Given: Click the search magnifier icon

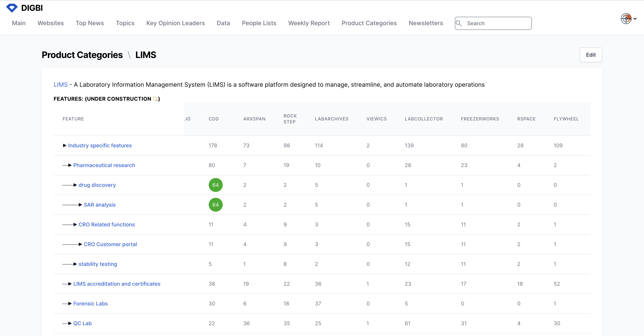Looking at the screenshot, I should coord(459,23).
